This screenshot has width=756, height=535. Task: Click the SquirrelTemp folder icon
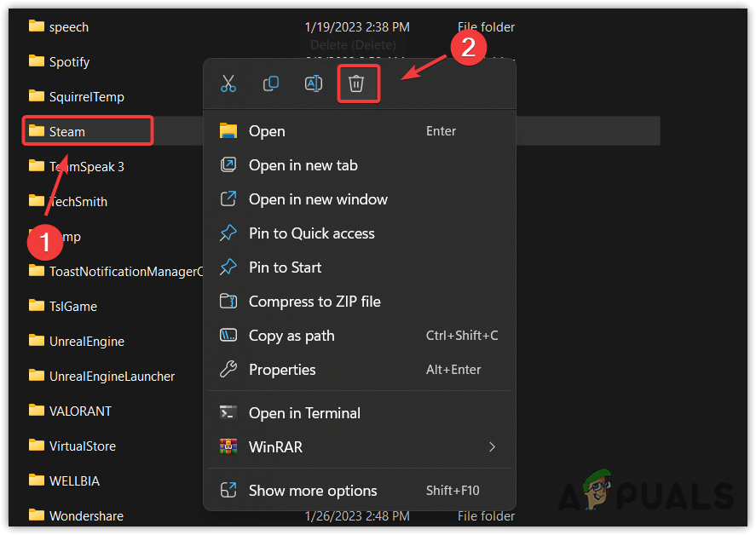[37, 96]
